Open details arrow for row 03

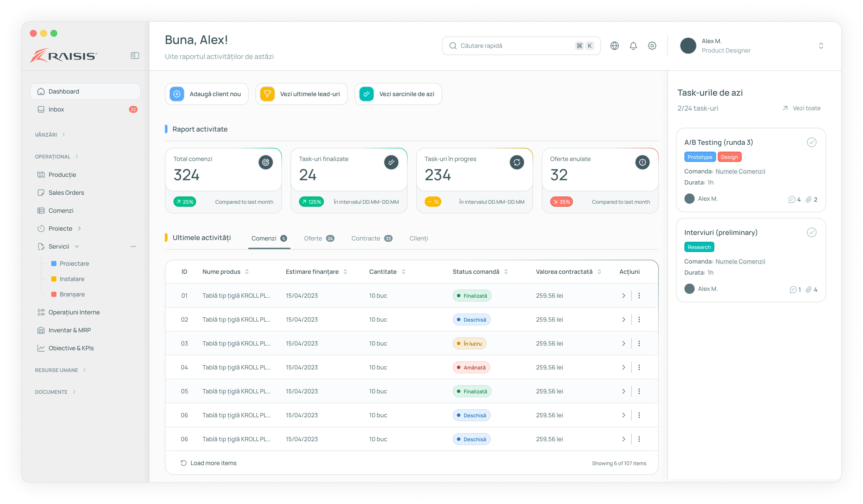click(x=624, y=343)
